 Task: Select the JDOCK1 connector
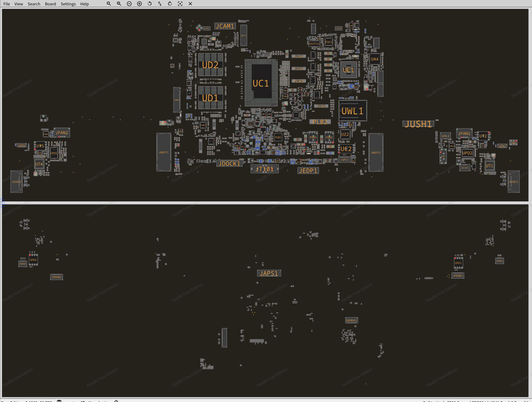coord(229,164)
